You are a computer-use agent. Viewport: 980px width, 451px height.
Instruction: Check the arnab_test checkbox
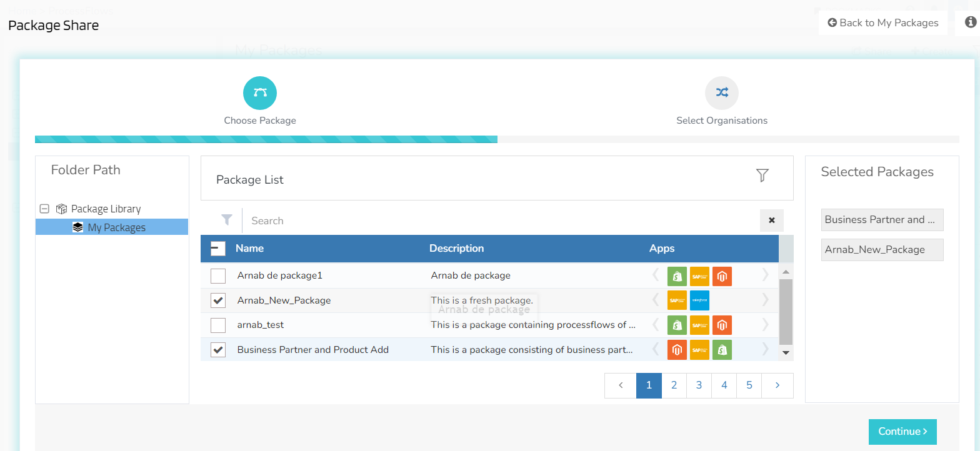click(218, 325)
